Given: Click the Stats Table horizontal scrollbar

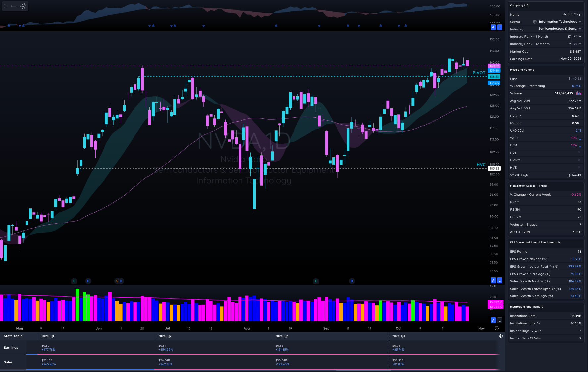Looking at the screenshot, I should click(363, 370).
